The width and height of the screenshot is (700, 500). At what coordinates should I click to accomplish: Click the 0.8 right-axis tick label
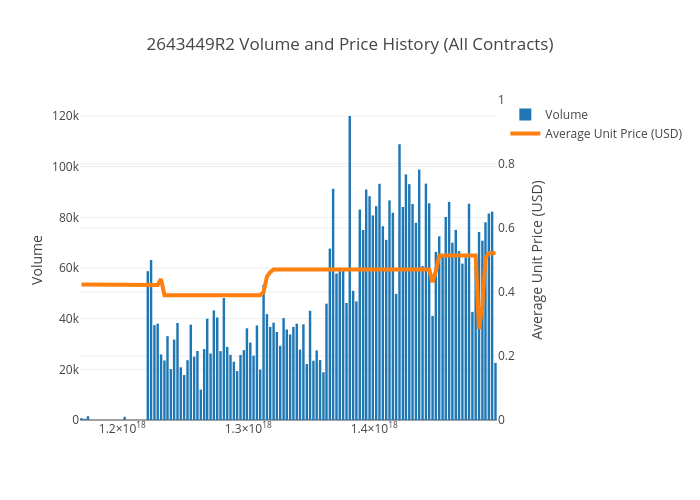tap(506, 164)
